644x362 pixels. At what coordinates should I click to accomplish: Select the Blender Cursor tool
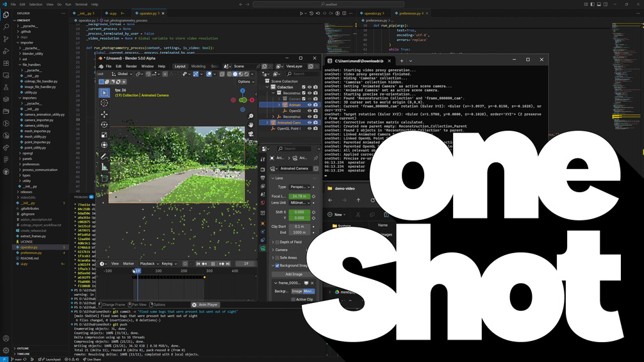(x=104, y=103)
